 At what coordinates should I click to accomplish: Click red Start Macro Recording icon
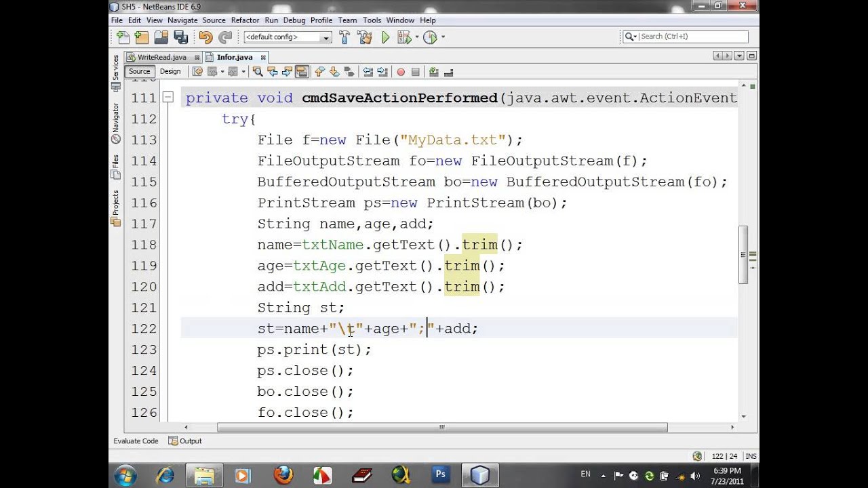click(401, 71)
